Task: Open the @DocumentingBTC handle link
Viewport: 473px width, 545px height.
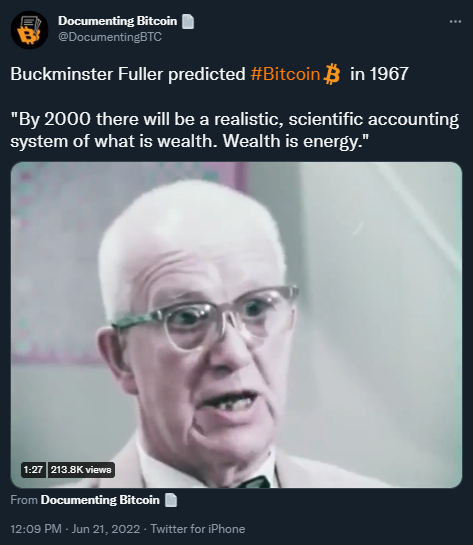Action: pyautogui.click(x=110, y=37)
